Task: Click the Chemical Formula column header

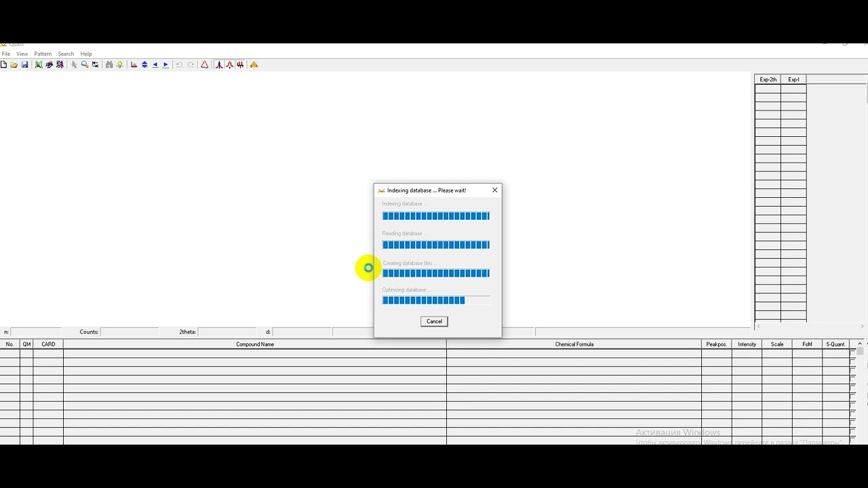Action: point(574,344)
